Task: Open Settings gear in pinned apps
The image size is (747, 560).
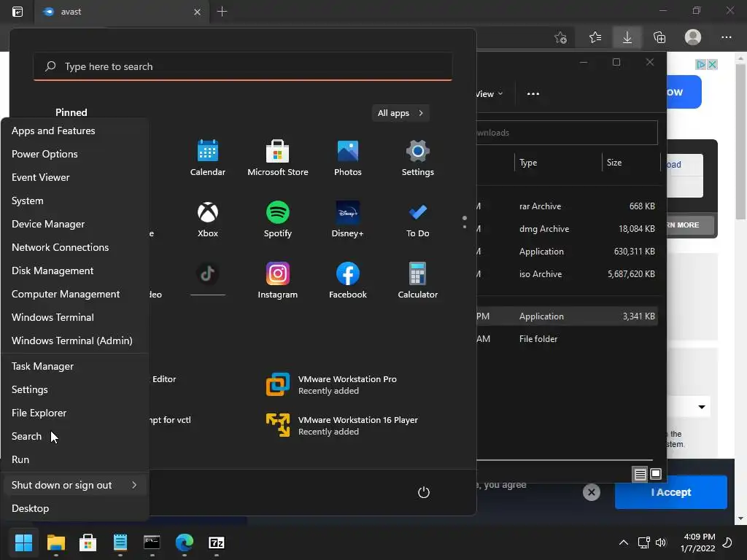Action: (417, 158)
